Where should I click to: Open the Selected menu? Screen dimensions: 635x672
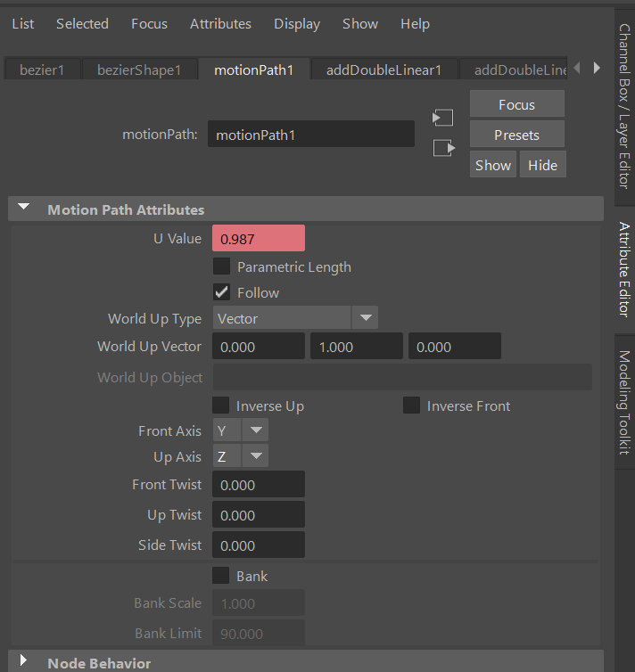[82, 24]
